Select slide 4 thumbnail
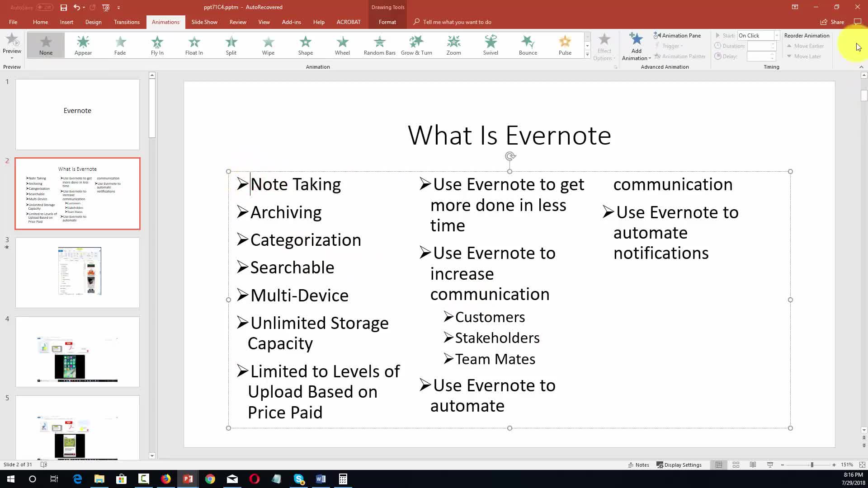 [77, 352]
